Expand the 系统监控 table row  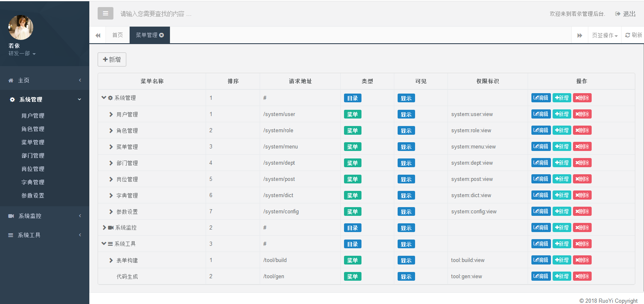click(x=104, y=228)
